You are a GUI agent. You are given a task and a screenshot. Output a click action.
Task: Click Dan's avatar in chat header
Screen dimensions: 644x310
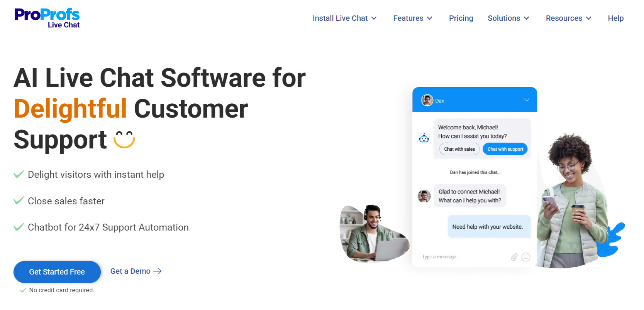click(x=427, y=100)
